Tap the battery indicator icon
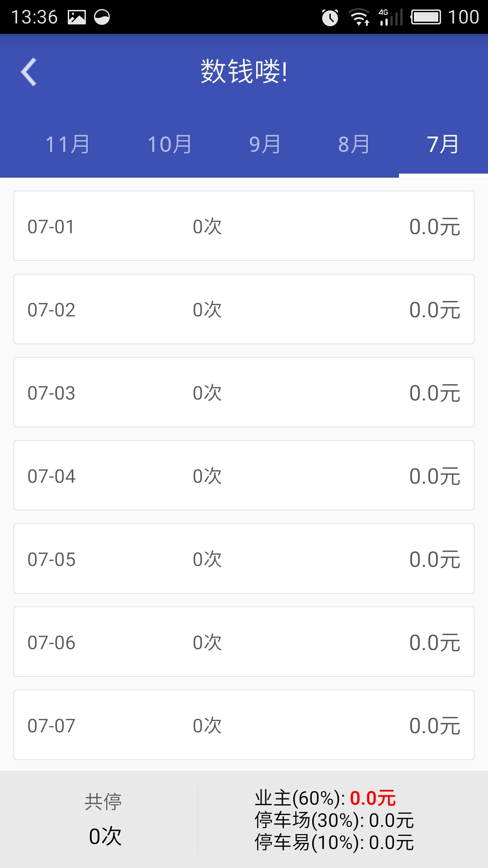Screen dimensions: 488x868 (426, 18)
